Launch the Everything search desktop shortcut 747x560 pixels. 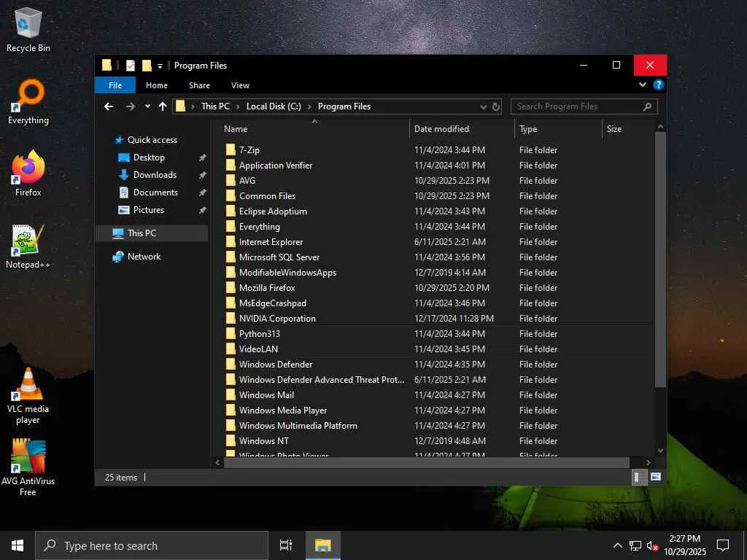click(x=28, y=101)
